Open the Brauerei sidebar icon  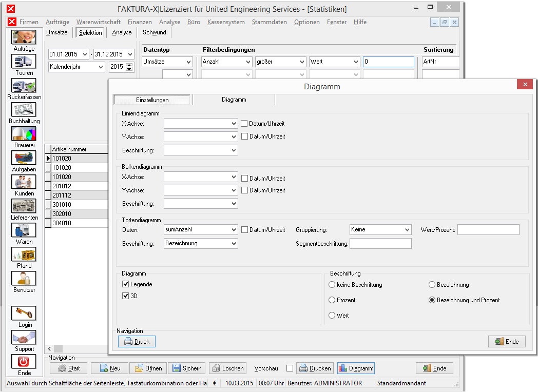click(24, 134)
